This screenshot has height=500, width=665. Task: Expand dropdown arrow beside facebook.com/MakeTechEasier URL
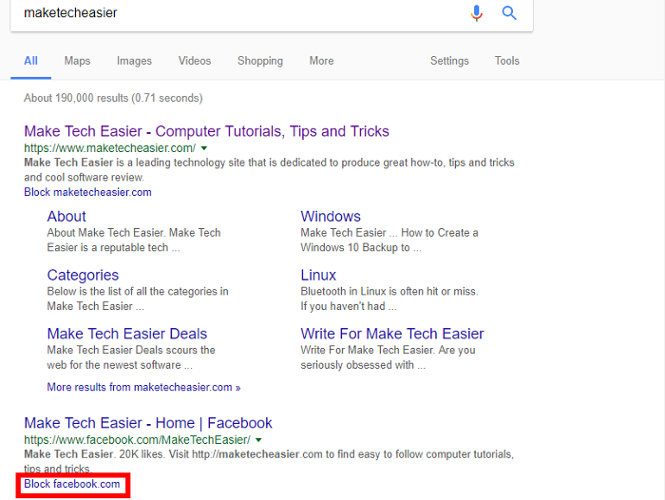[x=259, y=440]
